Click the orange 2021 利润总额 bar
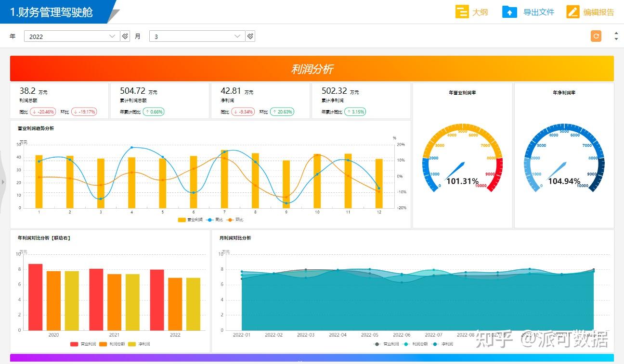624x364 pixels. pos(114,302)
